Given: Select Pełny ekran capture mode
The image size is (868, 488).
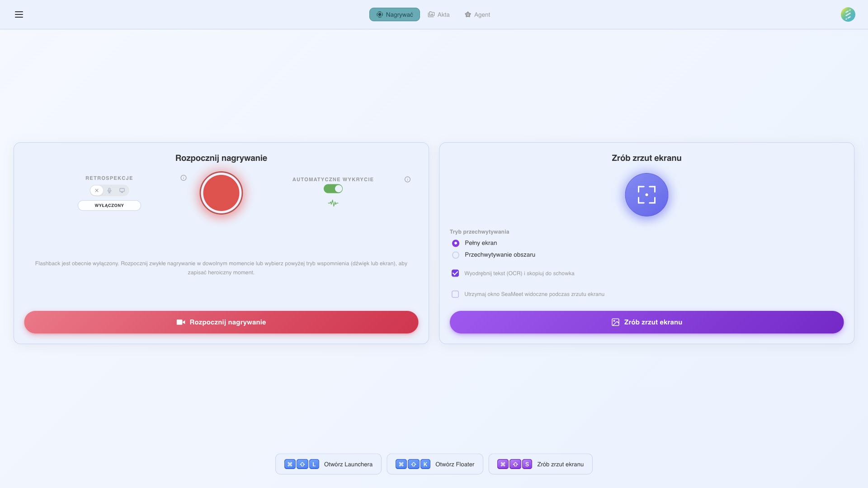Looking at the screenshot, I should (455, 243).
